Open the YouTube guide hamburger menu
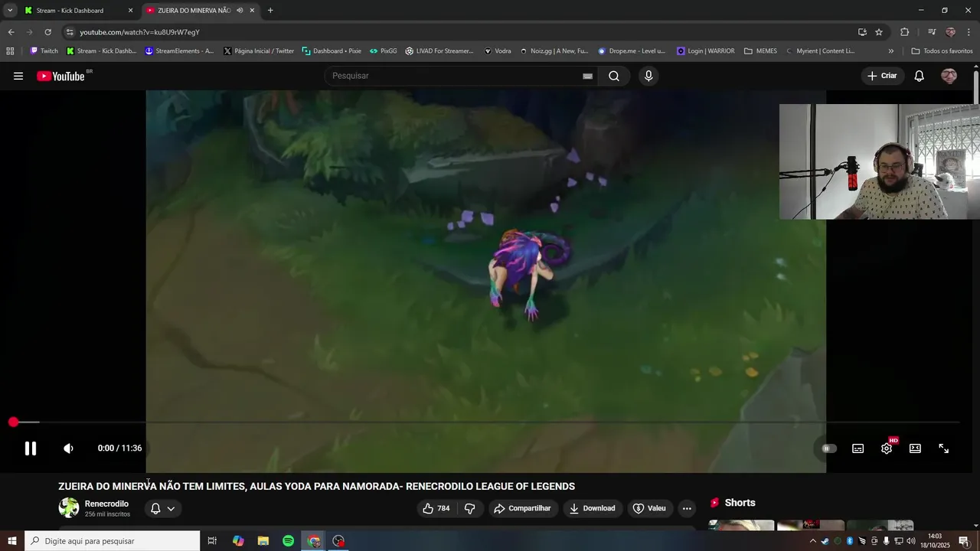The height and width of the screenshot is (551, 980). 18,76
